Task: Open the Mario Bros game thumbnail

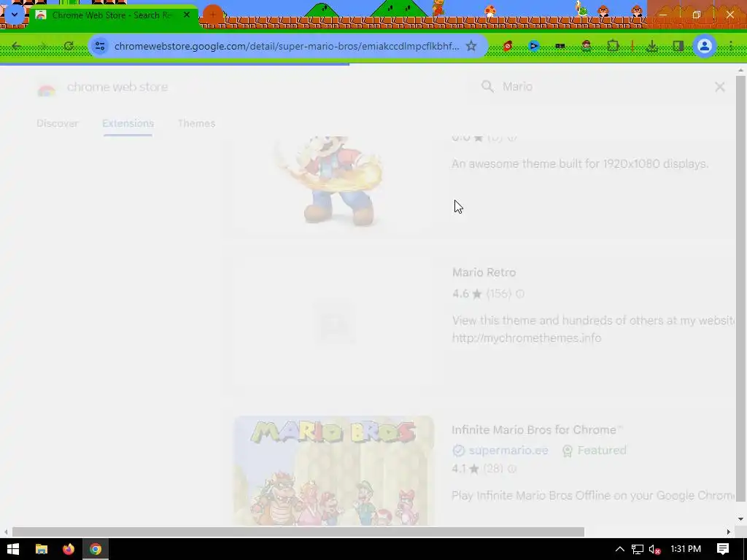Action: tap(333, 471)
